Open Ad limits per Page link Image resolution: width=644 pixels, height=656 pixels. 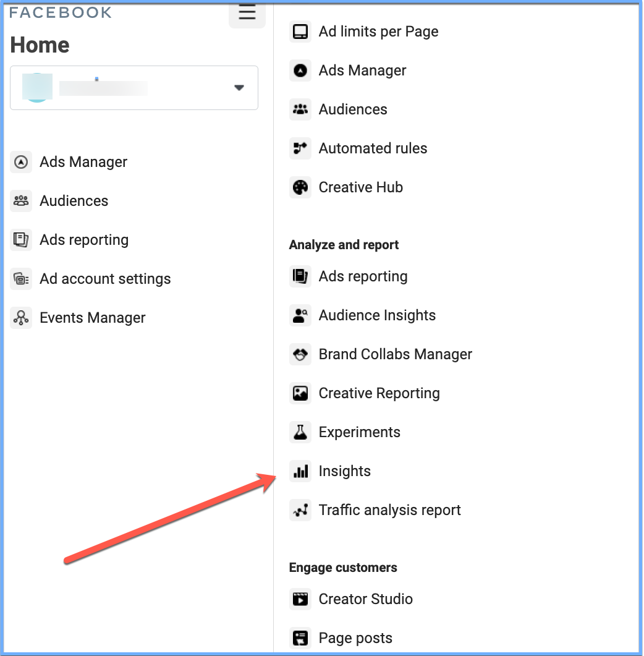pyautogui.click(x=378, y=32)
